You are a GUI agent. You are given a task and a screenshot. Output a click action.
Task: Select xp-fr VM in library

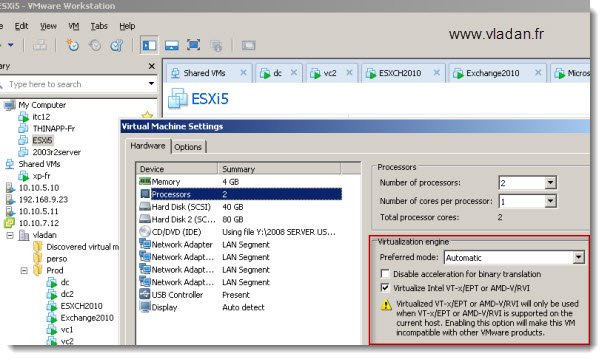[x=41, y=176]
